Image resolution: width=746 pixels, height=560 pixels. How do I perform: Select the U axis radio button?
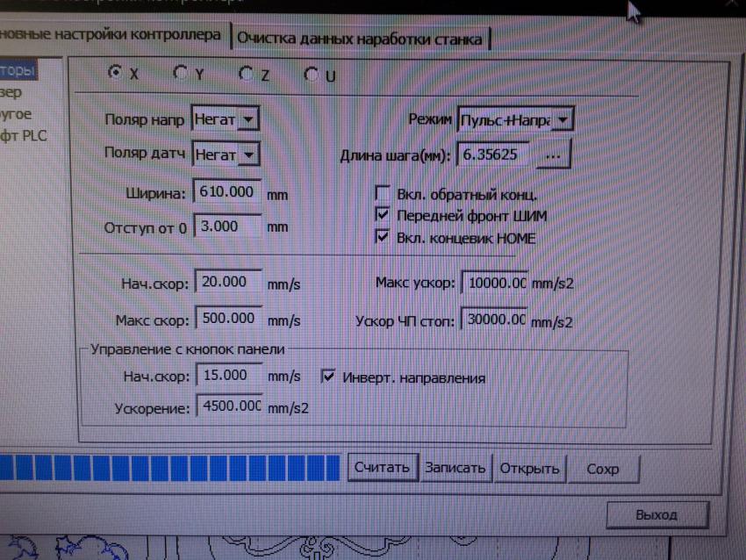coord(311,75)
